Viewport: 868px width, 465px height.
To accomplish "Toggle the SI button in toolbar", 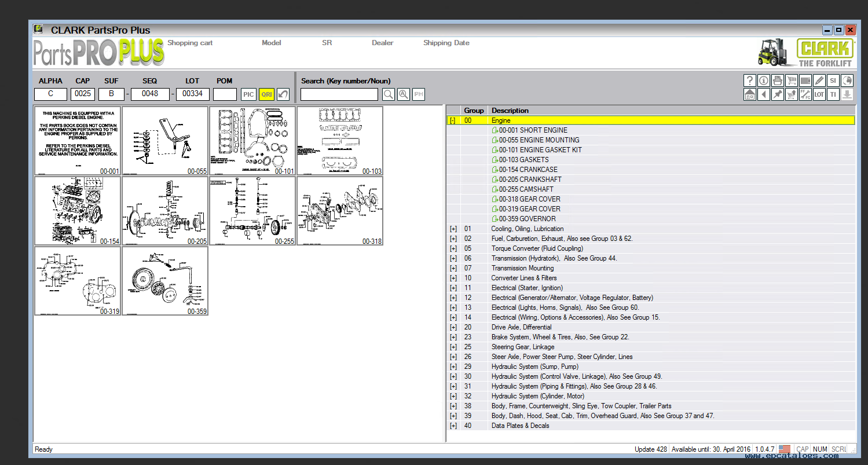I will pos(833,80).
